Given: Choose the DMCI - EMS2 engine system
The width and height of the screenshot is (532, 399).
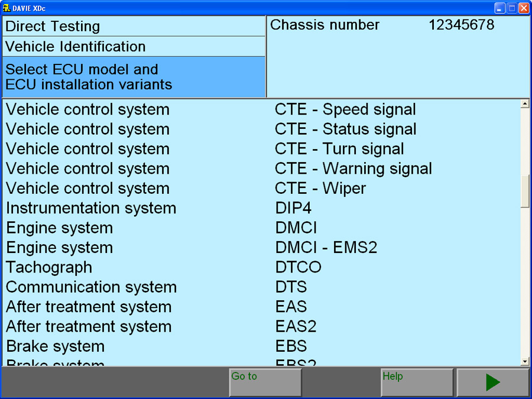Looking at the screenshot, I should 326,248.
